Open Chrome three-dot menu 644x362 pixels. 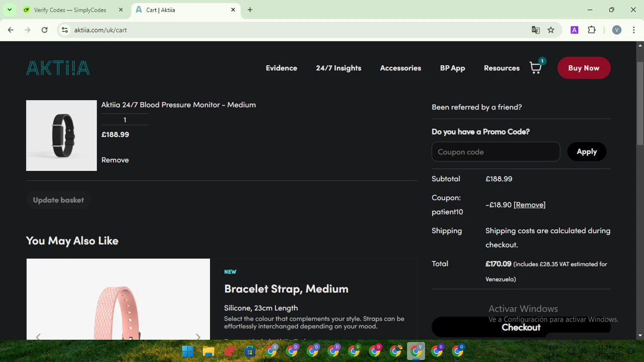(x=634, y=30)
